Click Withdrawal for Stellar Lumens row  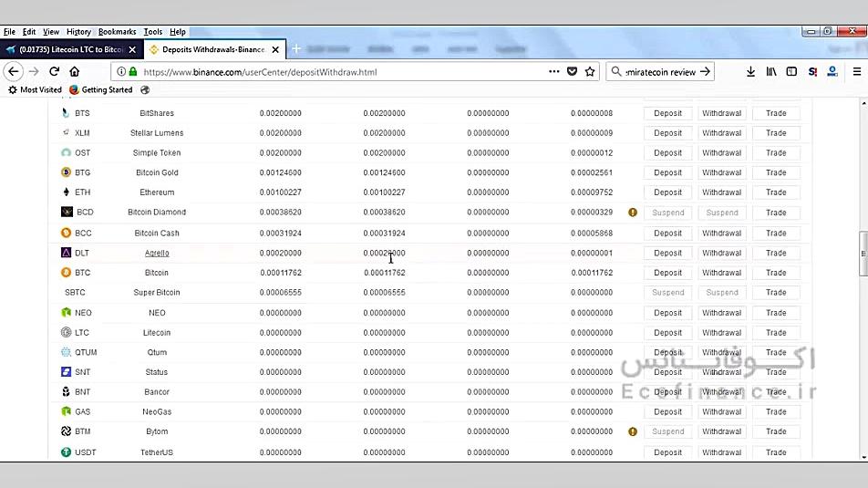pos(721,133)
